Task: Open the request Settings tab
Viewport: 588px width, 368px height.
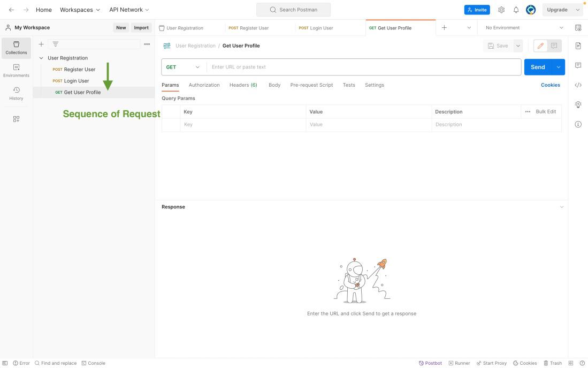Action: [374, 85]
